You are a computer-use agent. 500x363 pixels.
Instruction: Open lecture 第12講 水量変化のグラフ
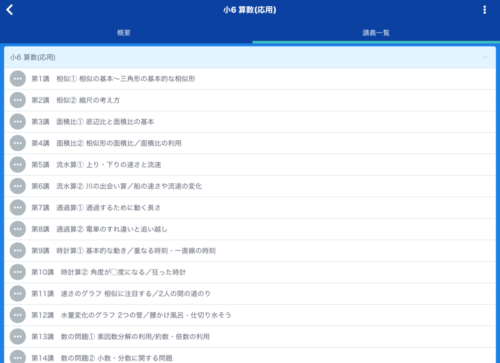[250, 315]
